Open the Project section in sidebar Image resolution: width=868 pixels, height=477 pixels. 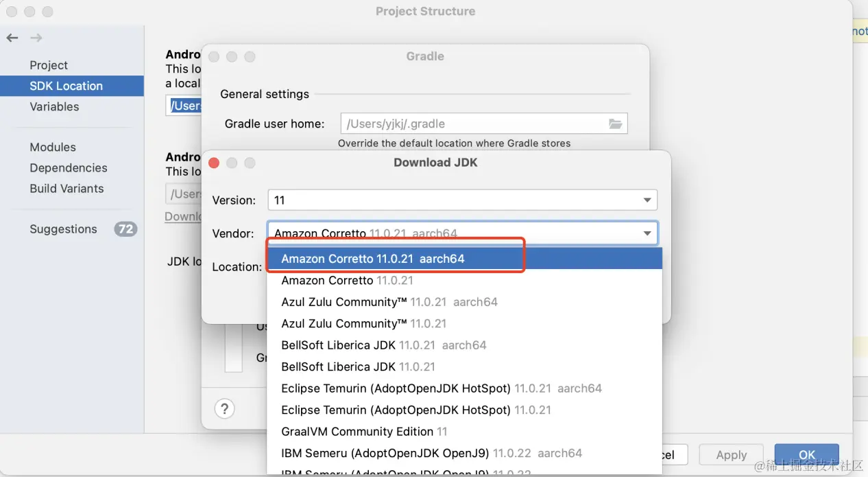[49, 65]
